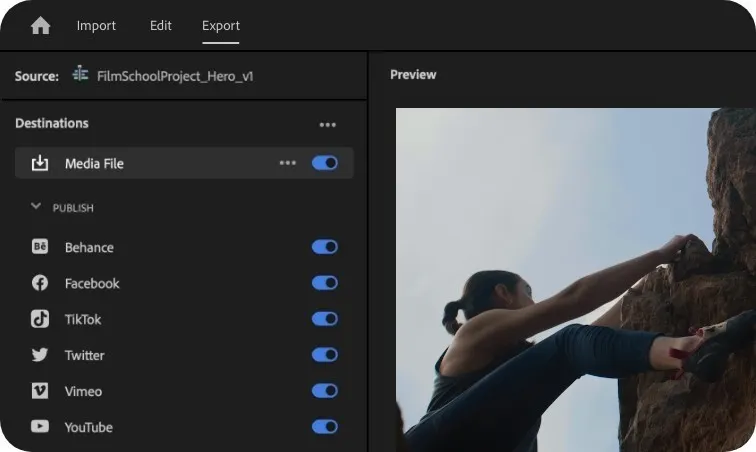
Task: Switch off the Facebook toggle
Action: [324, 283]
